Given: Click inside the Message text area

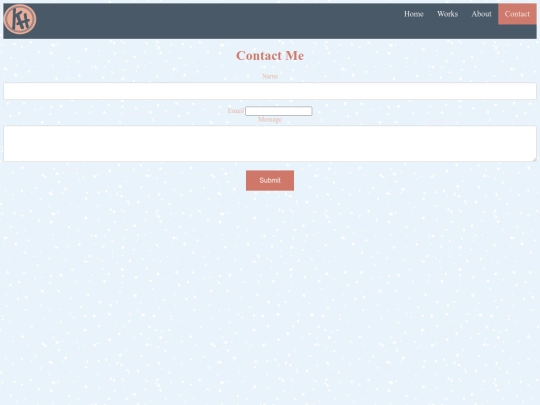Looking at the screenshot, I should pos(270,143).
